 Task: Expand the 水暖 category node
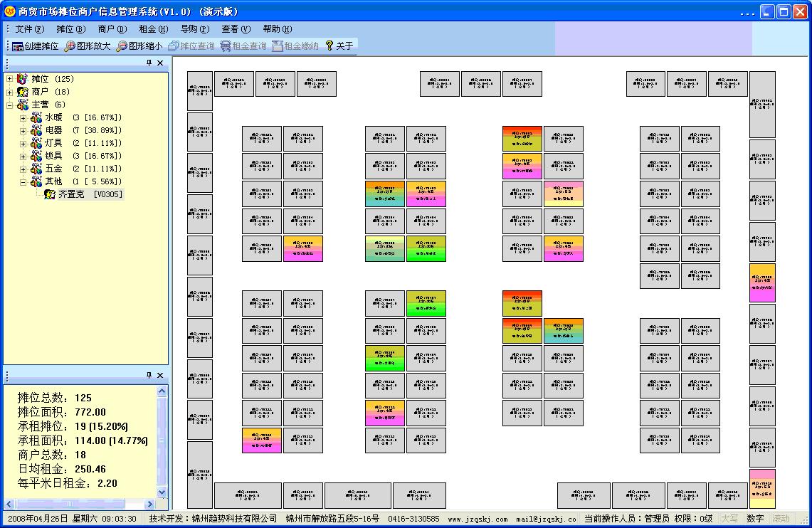[23, 117]
